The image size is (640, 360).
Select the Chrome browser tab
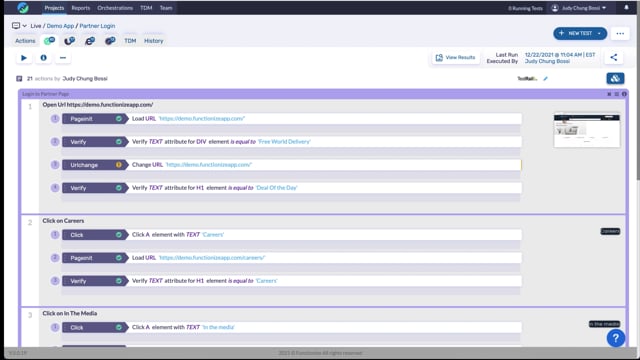49,40
